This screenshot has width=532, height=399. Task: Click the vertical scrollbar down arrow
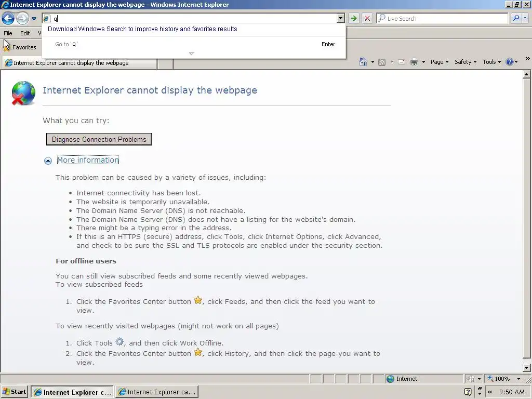[x=527, y=367]
